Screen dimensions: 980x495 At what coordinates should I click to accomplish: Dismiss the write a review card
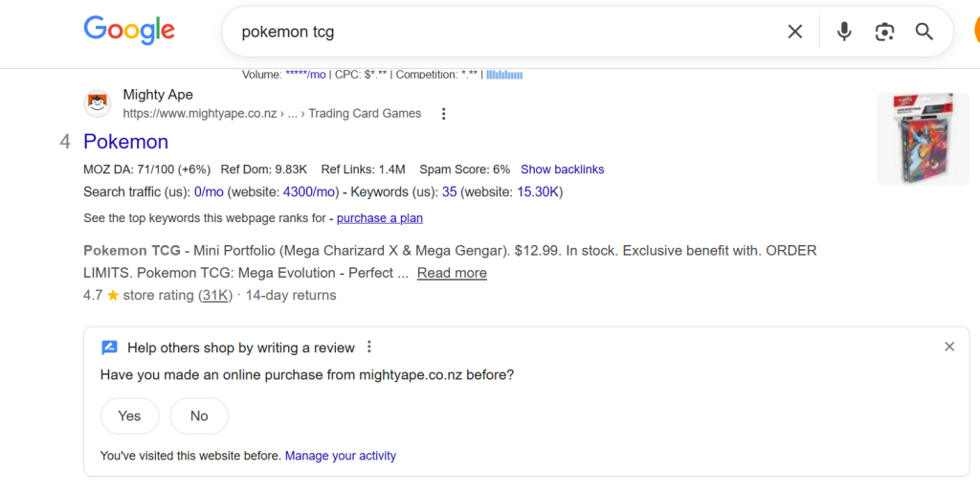949,347
